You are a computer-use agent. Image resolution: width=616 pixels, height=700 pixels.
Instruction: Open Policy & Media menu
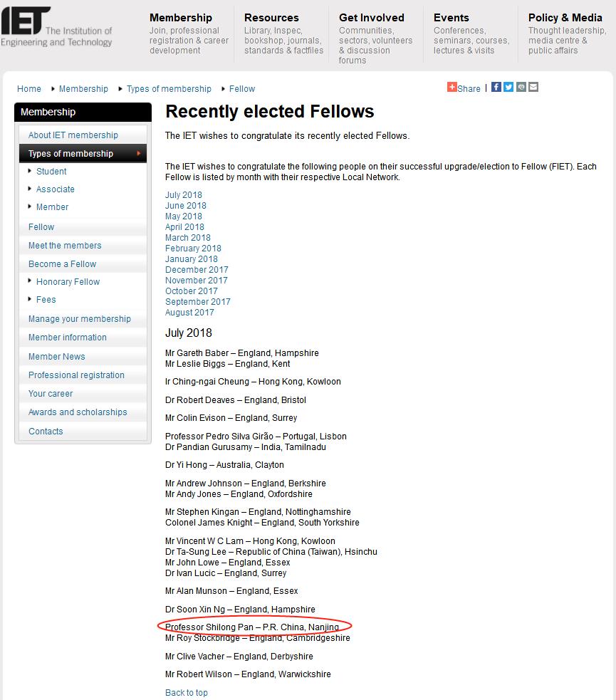(565, 18)
